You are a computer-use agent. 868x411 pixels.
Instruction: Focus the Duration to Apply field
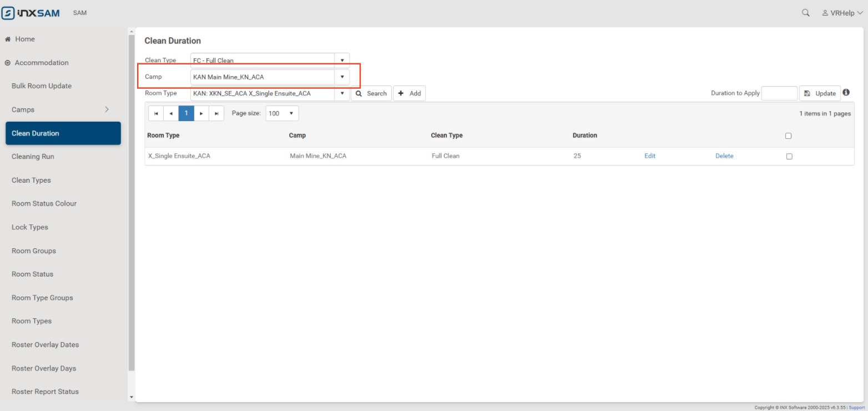[779, 93]
